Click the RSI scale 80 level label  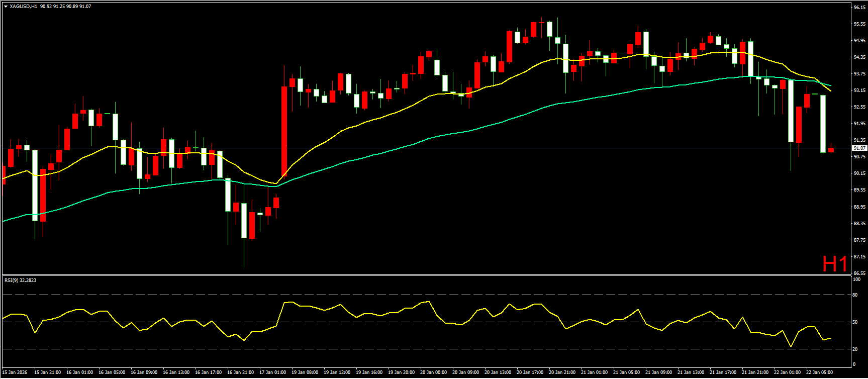pyautogui.click(x=855, y=295)
